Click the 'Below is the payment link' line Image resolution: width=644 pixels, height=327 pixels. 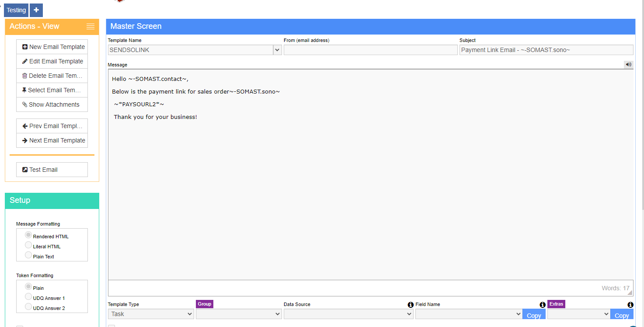(196, 92)
